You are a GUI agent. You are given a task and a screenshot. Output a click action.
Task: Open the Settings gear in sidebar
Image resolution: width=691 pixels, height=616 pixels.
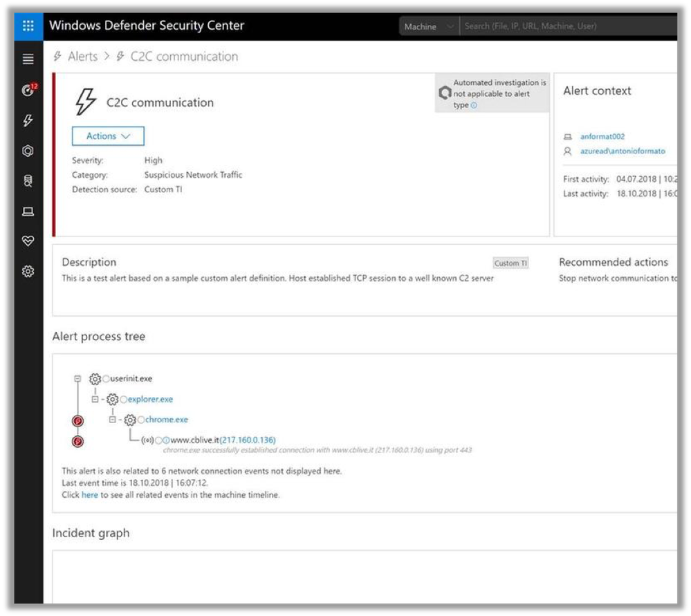click(28, 272)
